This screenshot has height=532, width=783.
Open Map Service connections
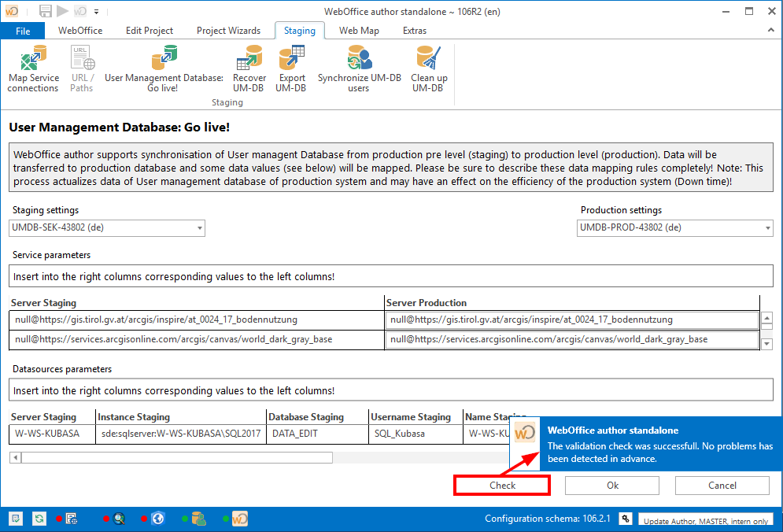(33, 67)
